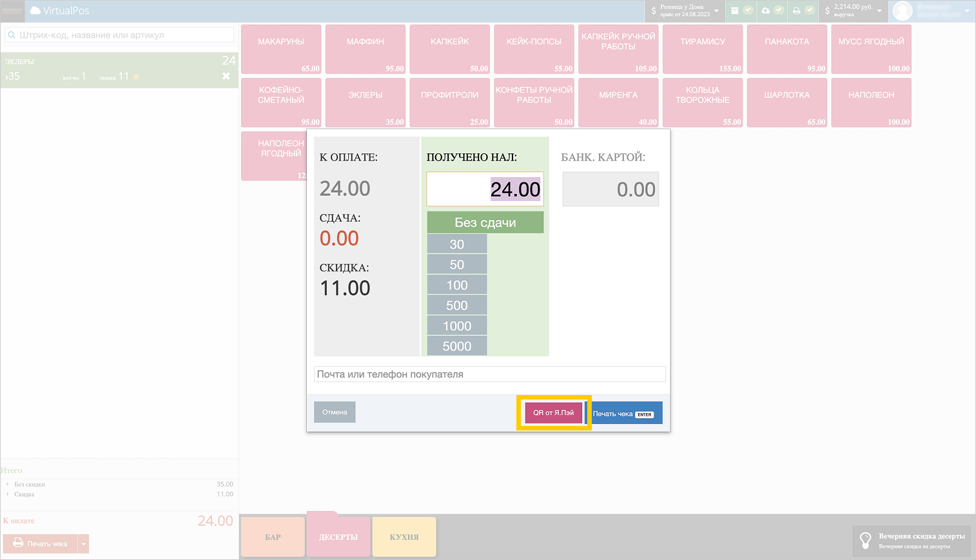Click the Отмена button

click(335, 412)
